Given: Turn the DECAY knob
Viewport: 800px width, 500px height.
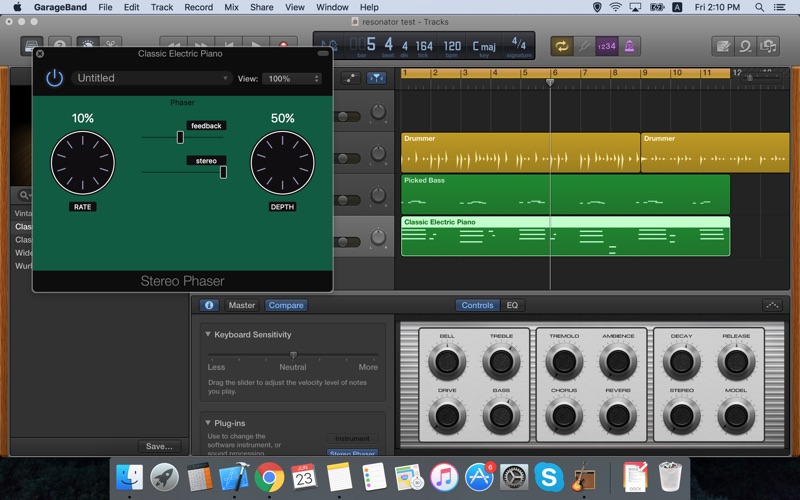Looking at the screenshot, I should pyautogui.click(x=681, y=361).
